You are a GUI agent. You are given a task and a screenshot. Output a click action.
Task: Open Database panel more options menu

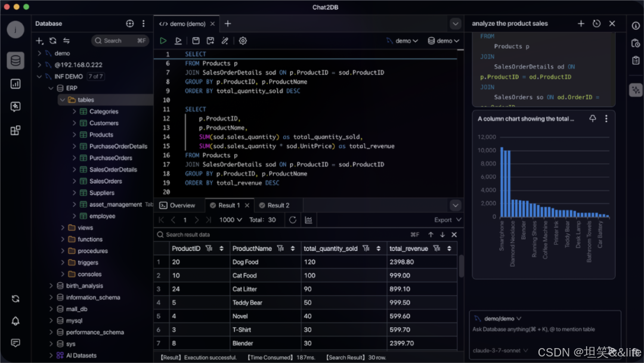point(143,23)
